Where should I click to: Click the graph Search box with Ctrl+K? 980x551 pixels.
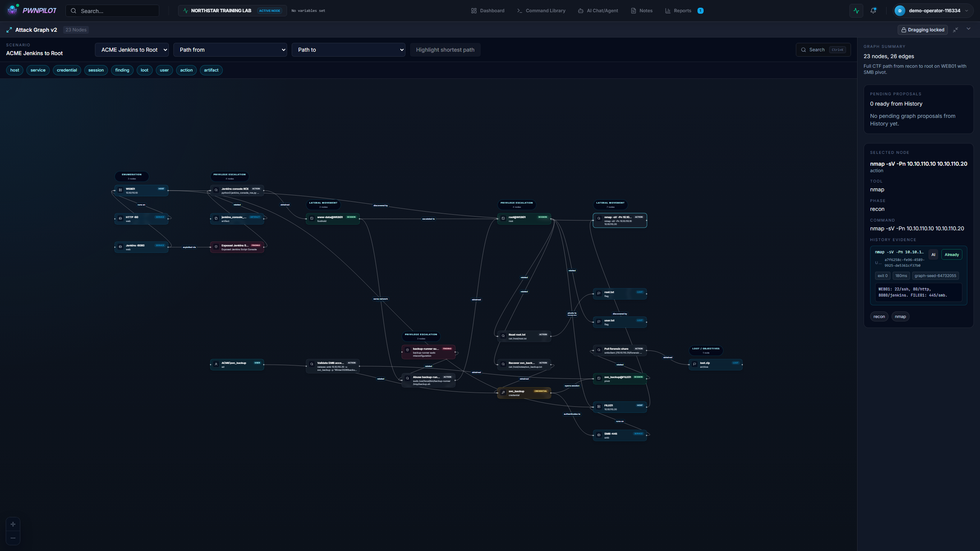coord(823,50)
